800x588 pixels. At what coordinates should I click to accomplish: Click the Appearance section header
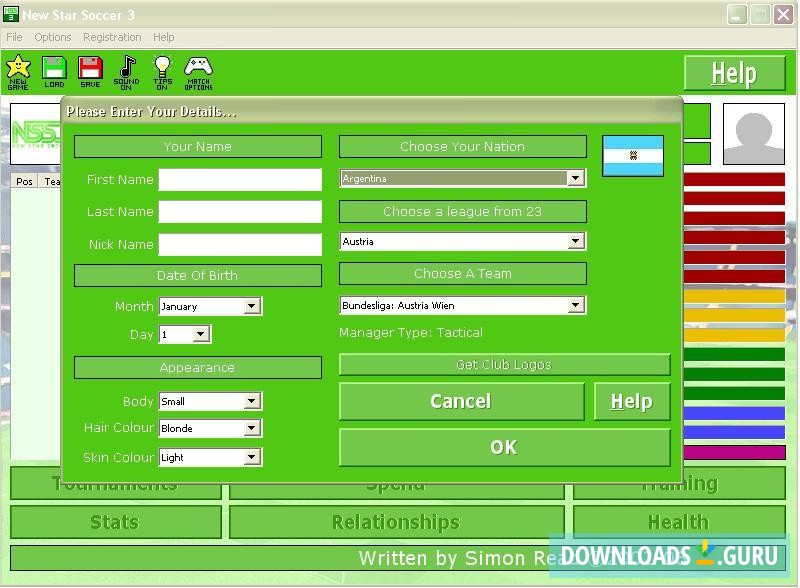(x=198, y=368)
